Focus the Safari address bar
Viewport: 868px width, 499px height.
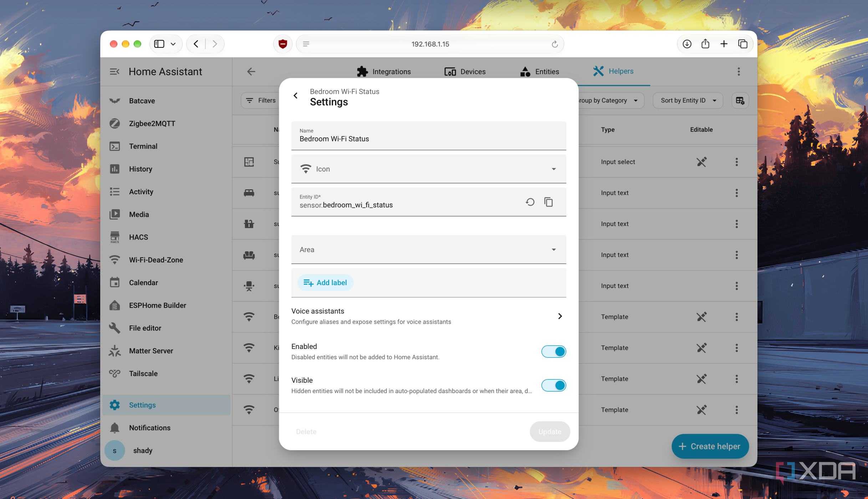tap(430, 44)
